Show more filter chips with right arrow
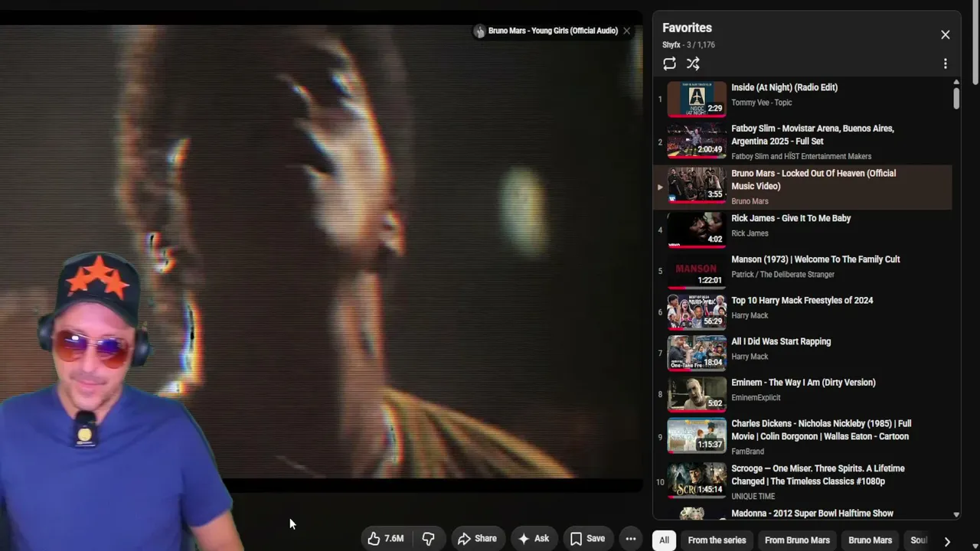The image size is (980, 551). point(947,541)
